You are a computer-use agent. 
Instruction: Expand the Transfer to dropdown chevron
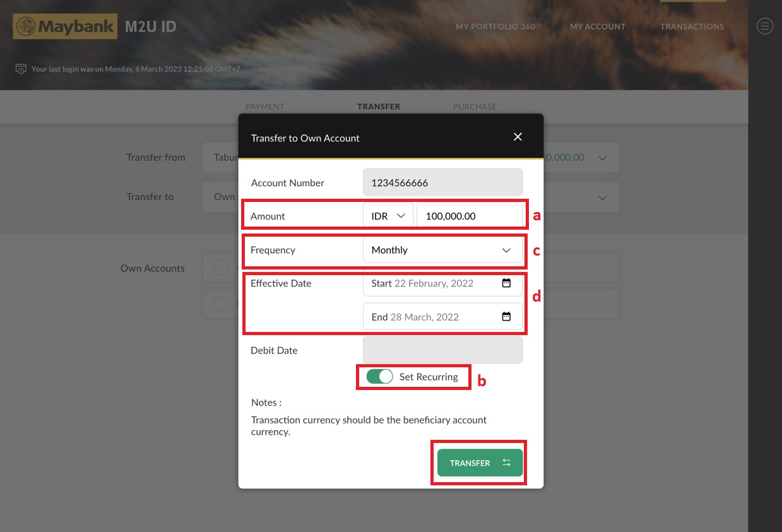coord(602,198)
